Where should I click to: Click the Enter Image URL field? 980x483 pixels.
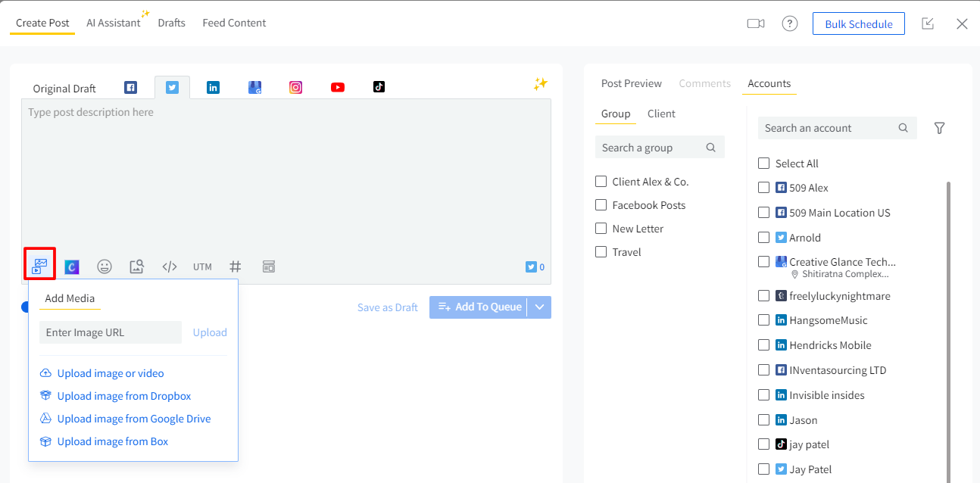[x=110, y=332]
